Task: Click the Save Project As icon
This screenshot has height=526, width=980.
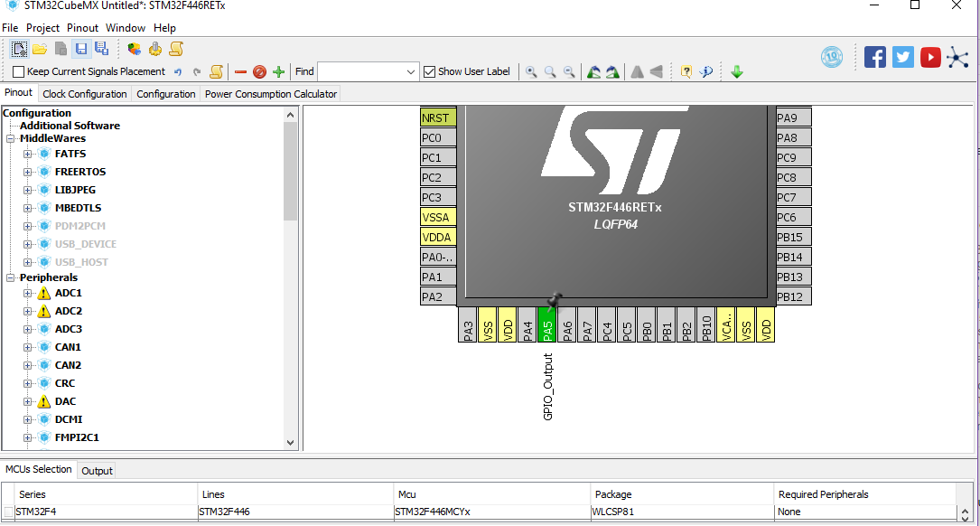Action: pos(101,49)
